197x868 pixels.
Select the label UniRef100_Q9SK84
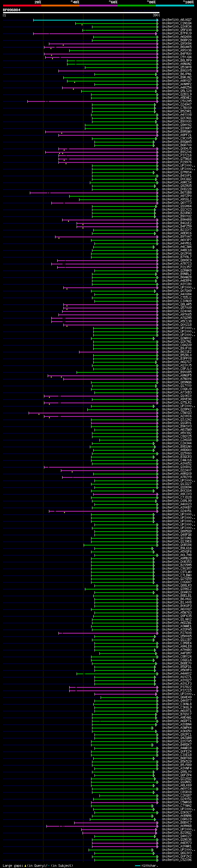click(177, 43)
